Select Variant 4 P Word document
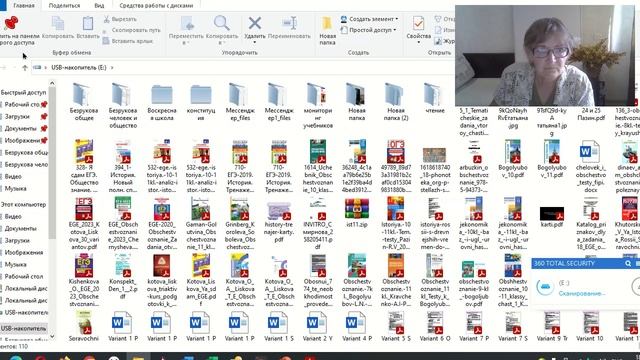640x360 pixels. coord(357,326)
